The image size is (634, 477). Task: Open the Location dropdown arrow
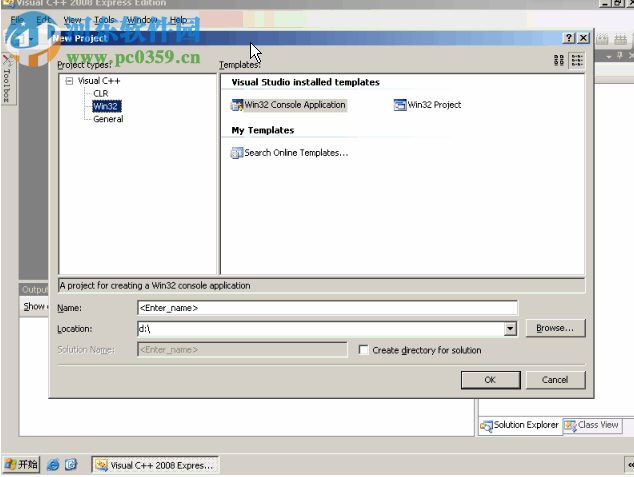click(510, 329)
